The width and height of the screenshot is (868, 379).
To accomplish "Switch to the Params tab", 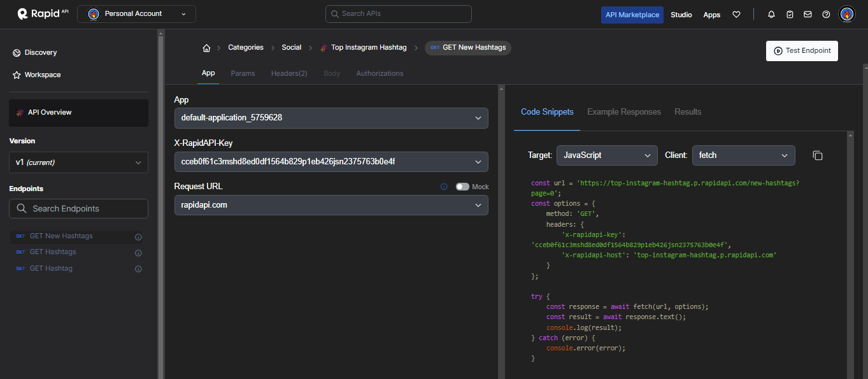I will (243, 73).
